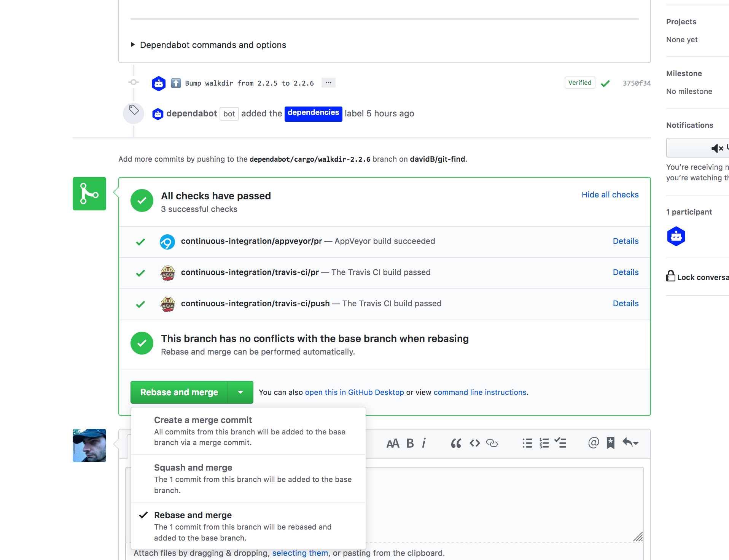Mention a user with the @ icon
The height and width of the screenshot is (560, 729).
click(593, 443)
